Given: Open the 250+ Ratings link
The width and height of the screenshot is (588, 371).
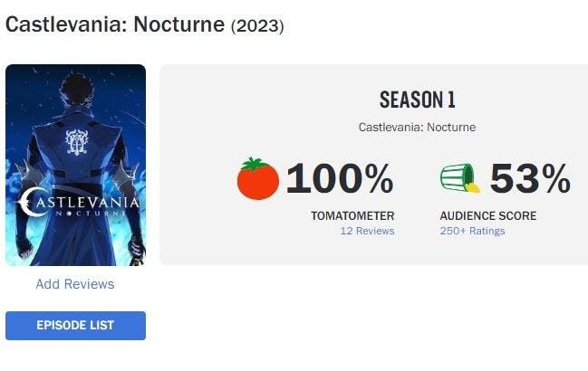Looking at the screenshot, I should (472, 231).
